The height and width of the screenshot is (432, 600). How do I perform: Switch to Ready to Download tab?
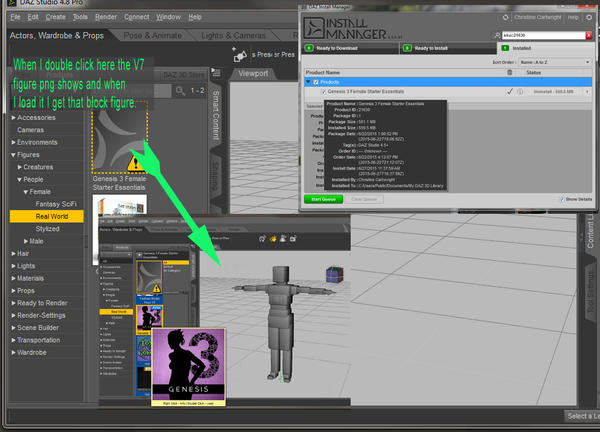coord(350,48)
